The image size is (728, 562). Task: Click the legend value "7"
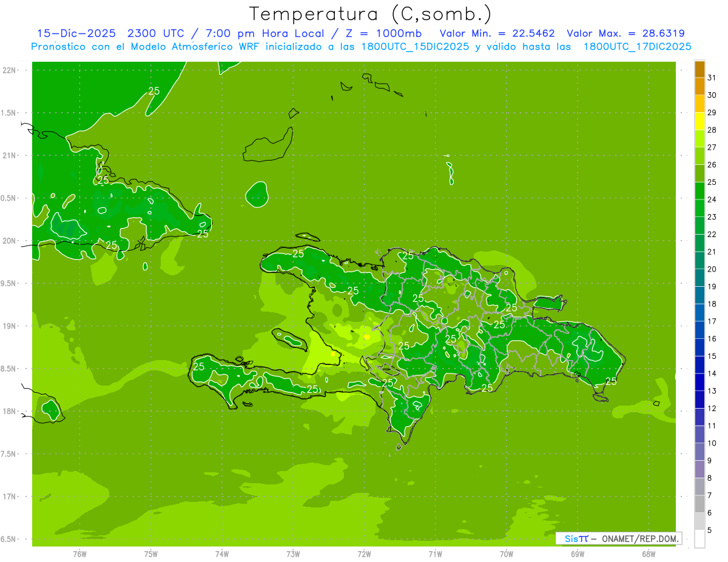[709, 495]
